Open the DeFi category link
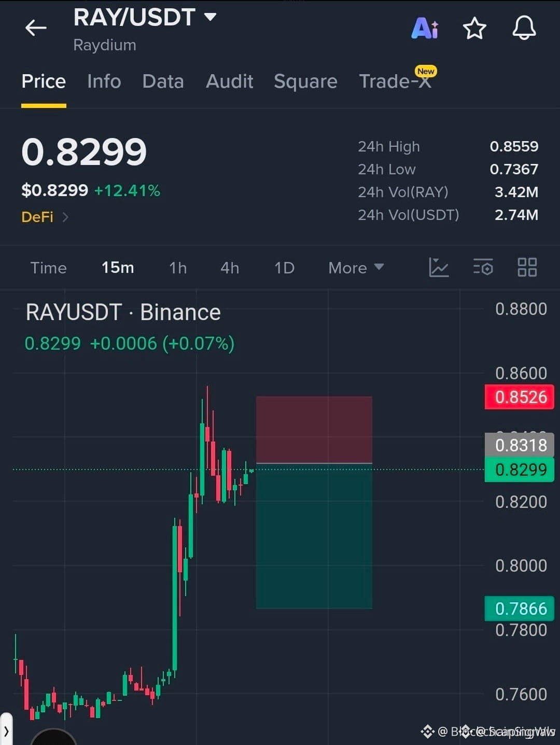This screenshot has width=560, height=745. 45,217
